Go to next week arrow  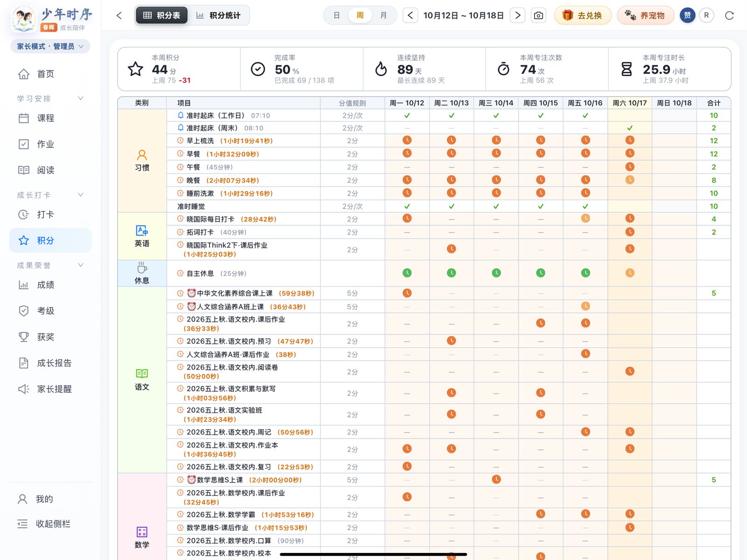[x=517, y=15]
